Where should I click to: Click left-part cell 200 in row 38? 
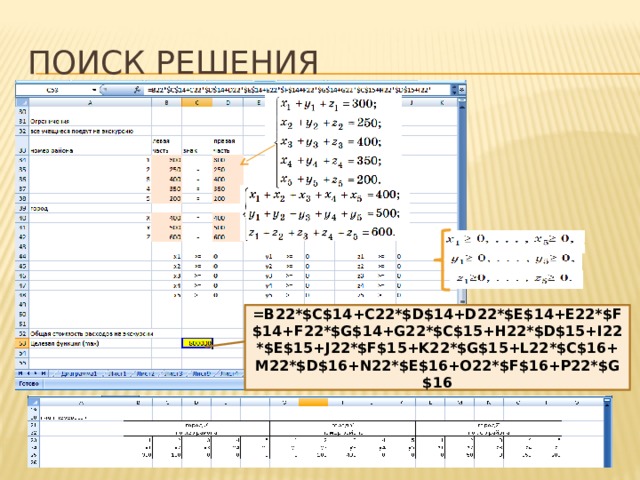click(x=167, y=199)
